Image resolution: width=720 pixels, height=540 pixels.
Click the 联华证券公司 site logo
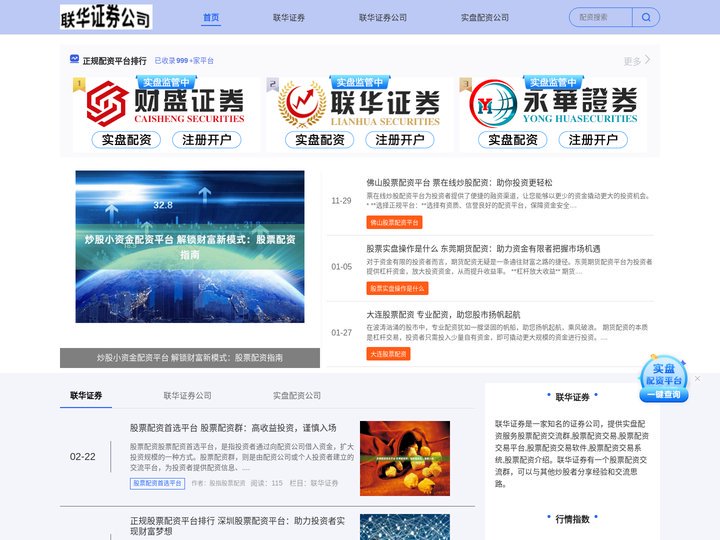(106, 17)
